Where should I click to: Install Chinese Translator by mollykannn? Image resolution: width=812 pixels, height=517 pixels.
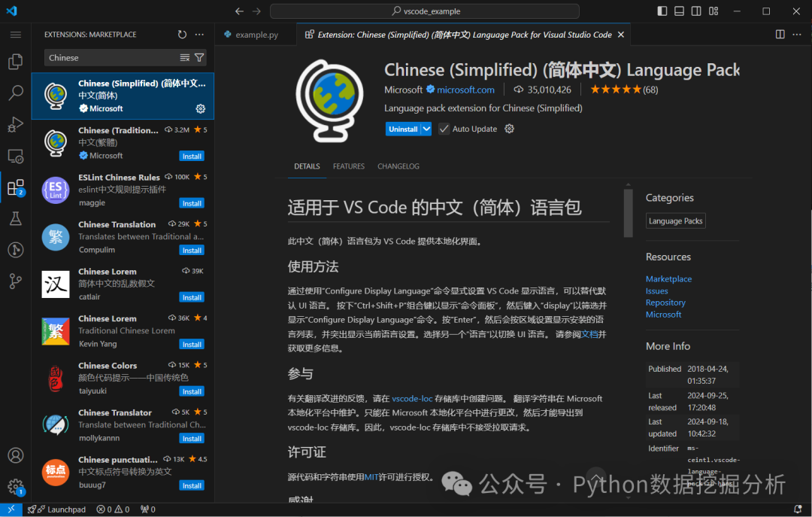192,439
